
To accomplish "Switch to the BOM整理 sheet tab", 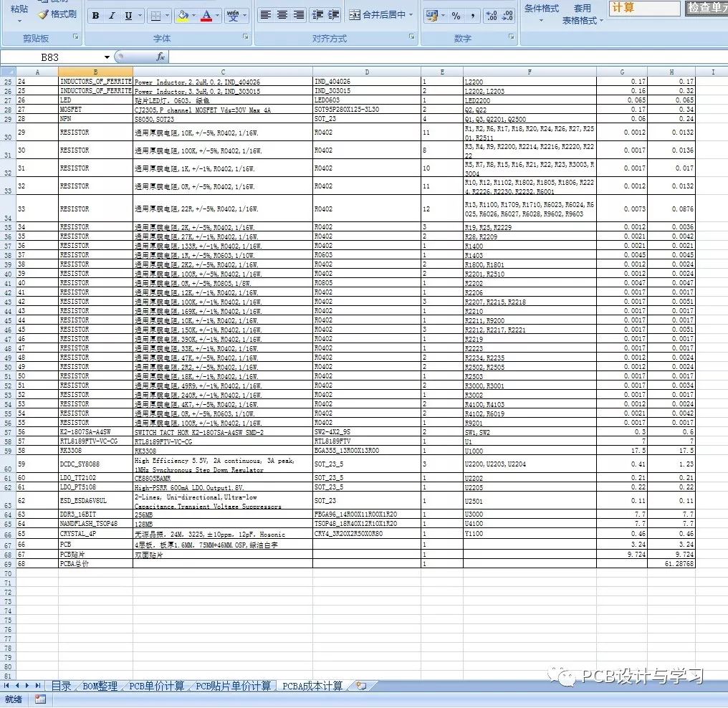I will pyautogui.click(x=100, y=686).
